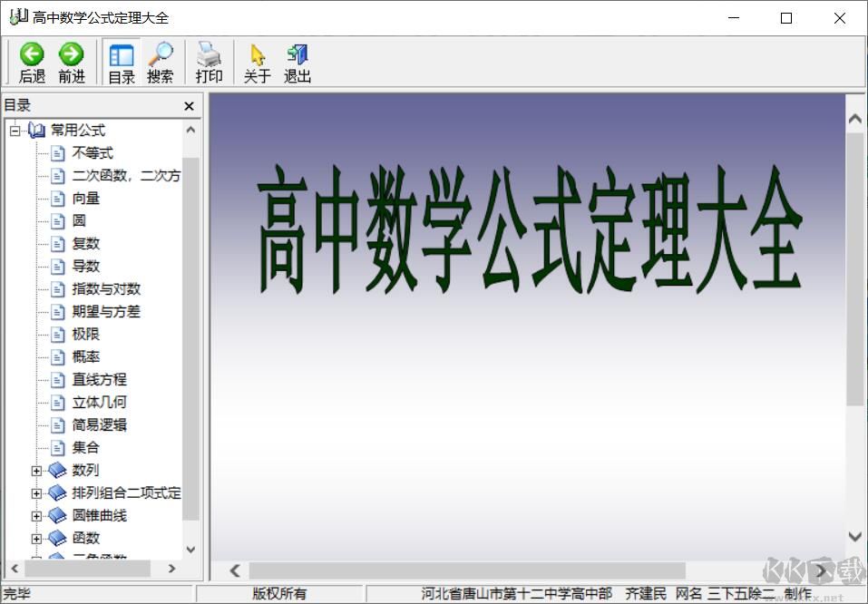The height and width of the screenshot is (604, 868).
Task: Close the 目录 sidebar panel
Action: click(x=189, y=105)
